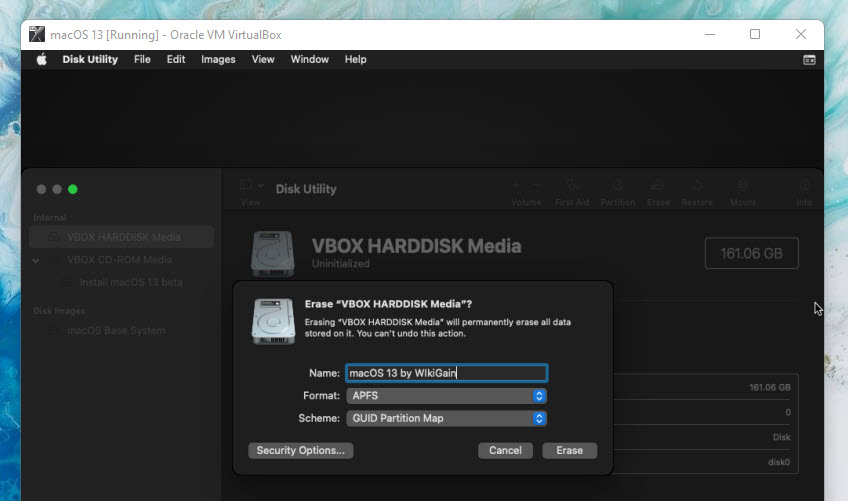Click the large hard disk icon in main pane
Viewport: 848px width, 501px height.
tap(273, 253)
